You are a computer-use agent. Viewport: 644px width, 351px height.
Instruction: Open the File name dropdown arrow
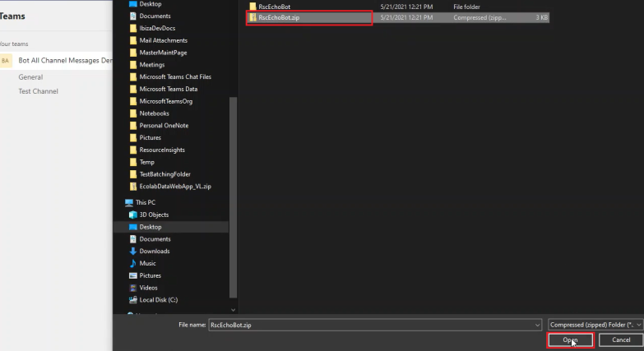[x=537, y=326]
